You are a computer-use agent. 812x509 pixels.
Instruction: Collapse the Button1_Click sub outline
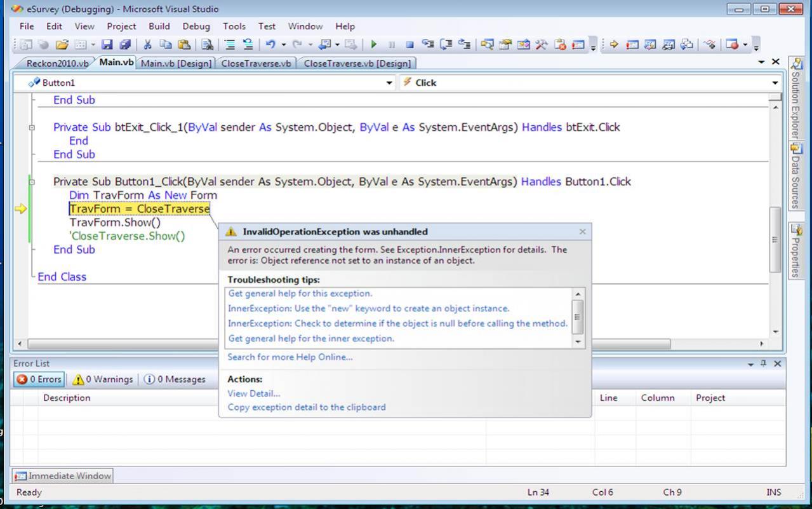(31, 182)
